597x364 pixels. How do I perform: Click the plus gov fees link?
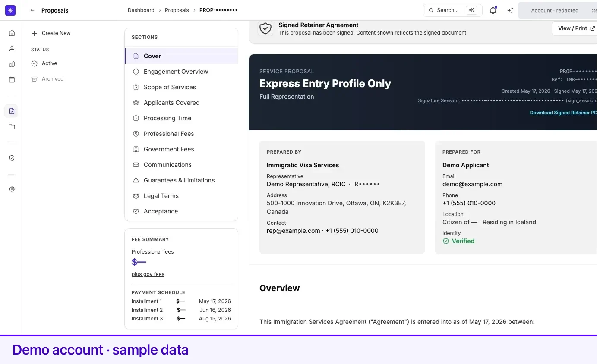point(148,274)
